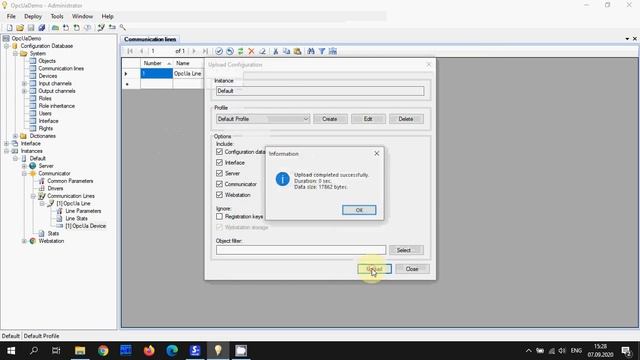The image size is (640, 360).
Task: Open the File menu
Action: pyautogui.click(x=11, y=16)
